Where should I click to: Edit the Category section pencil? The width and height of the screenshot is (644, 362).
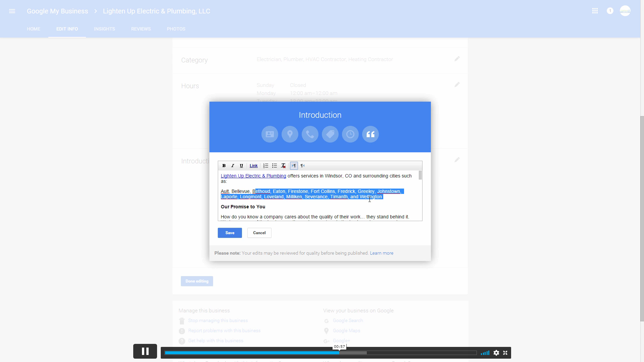457,59
